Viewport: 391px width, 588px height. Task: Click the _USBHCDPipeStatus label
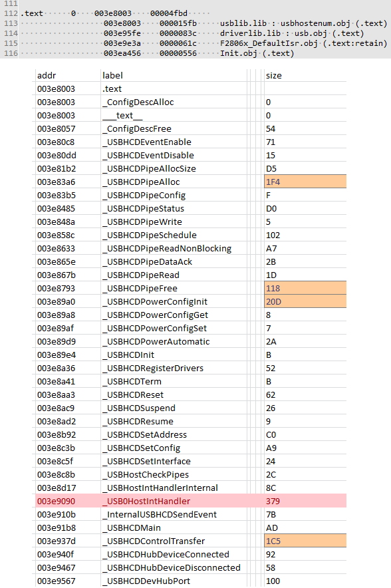coord(144,208)
